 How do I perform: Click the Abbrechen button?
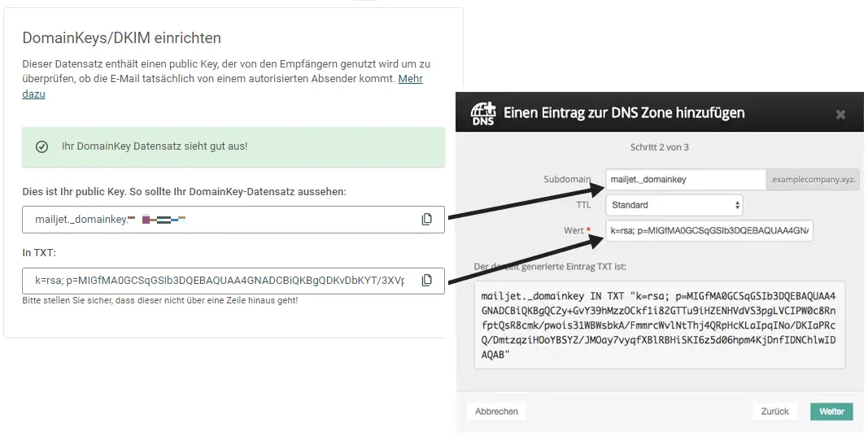pyautogui.click(x=496, y=412)
